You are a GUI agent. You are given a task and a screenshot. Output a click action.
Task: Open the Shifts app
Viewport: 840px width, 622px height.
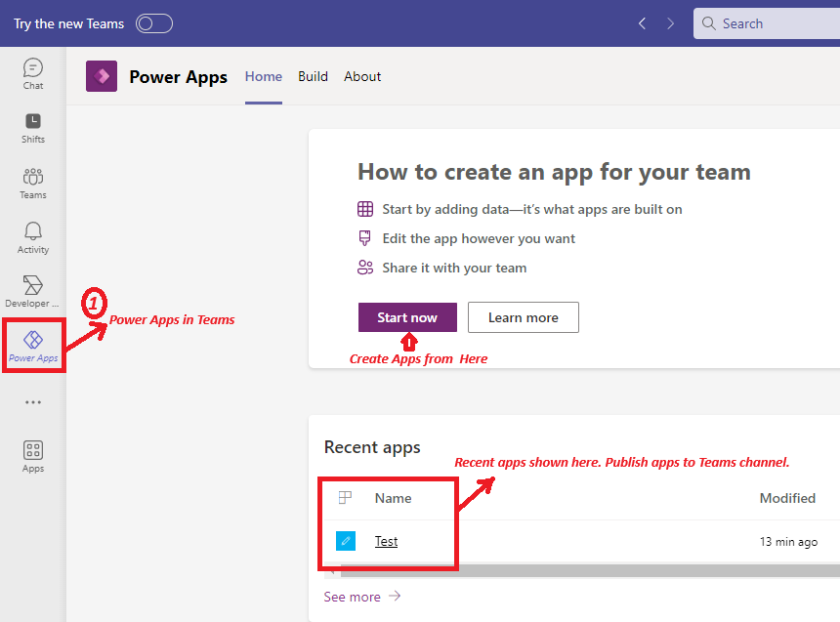pos(32,129)
